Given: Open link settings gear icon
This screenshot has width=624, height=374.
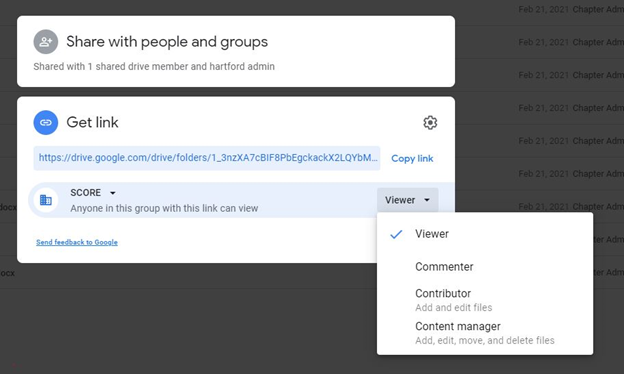Looking at the screenshot, I should click(430, 123).
